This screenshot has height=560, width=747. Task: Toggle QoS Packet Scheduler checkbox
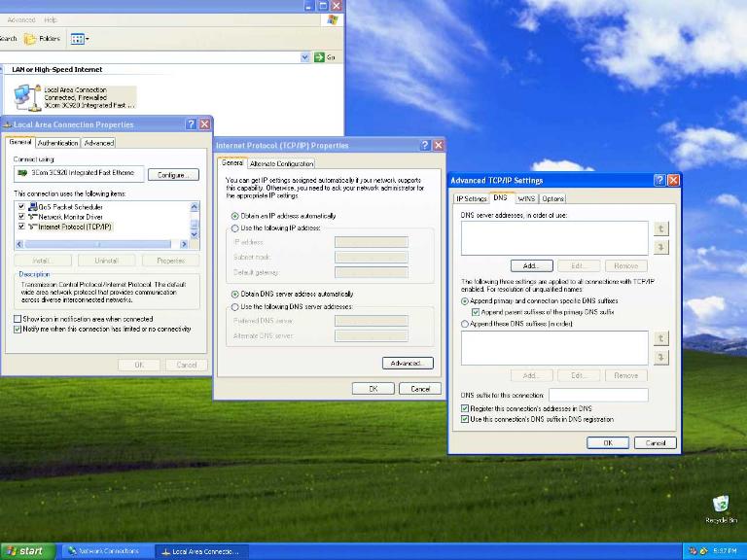[21, 207]
